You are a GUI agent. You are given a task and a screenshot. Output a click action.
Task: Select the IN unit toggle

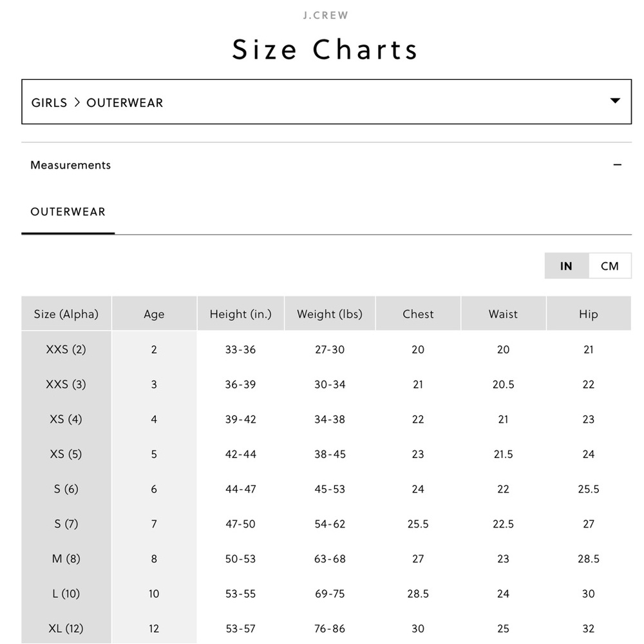(566, 266)
